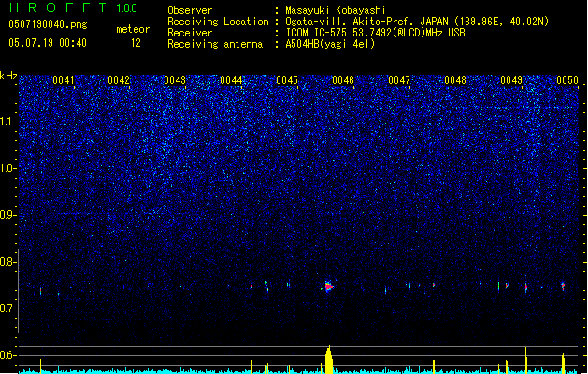Image resolution: width=588 pixels, height=374 pixels.
Task: Click the Ogata-vill. Akita-Pref. JAPAN location text
Action: coord(417,22)
